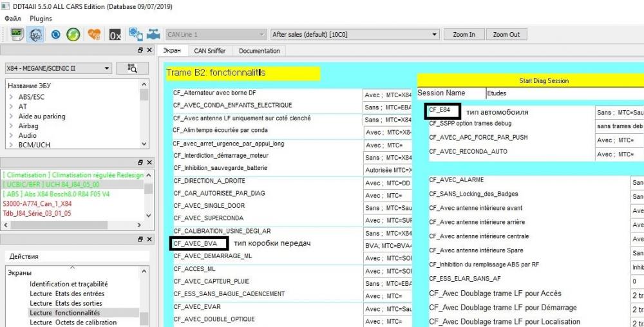Screen dimensions: 644x327
Task: Expand the BCM/UCH tree node
Action: tap(11, 145)
